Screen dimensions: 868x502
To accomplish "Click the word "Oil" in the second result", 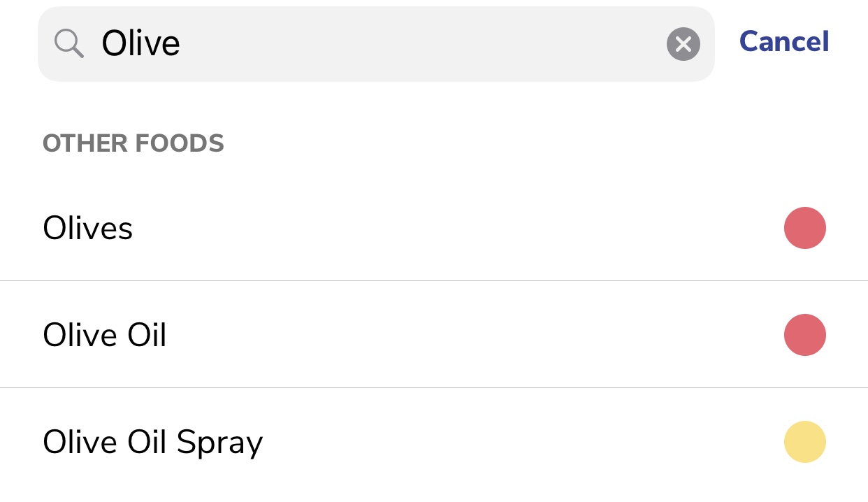I will (147, 335).
